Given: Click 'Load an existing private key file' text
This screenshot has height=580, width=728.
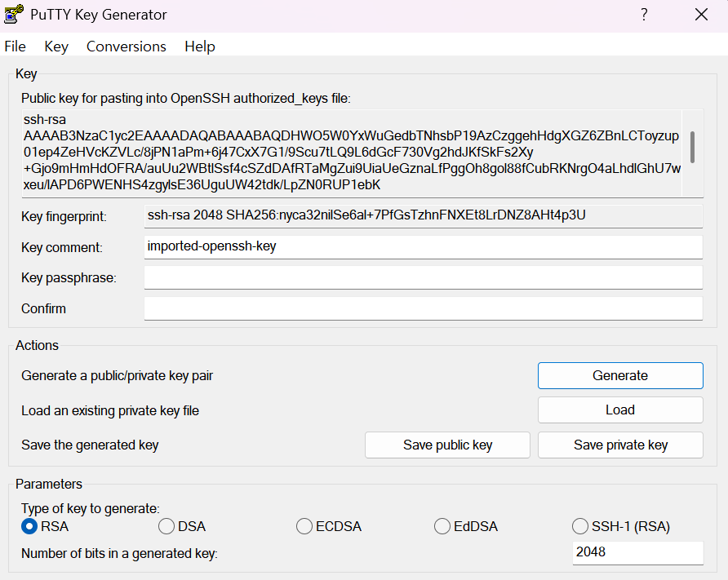Looking at the screenshot, I should [x=110, y=410].
